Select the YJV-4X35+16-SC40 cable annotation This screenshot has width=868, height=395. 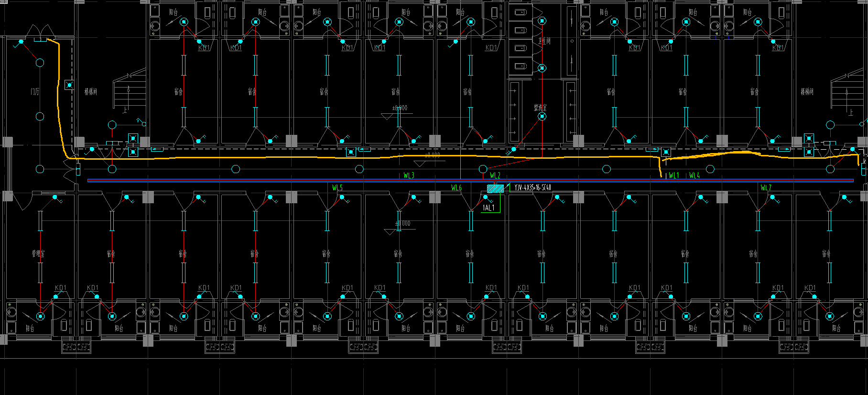point(533,187)
